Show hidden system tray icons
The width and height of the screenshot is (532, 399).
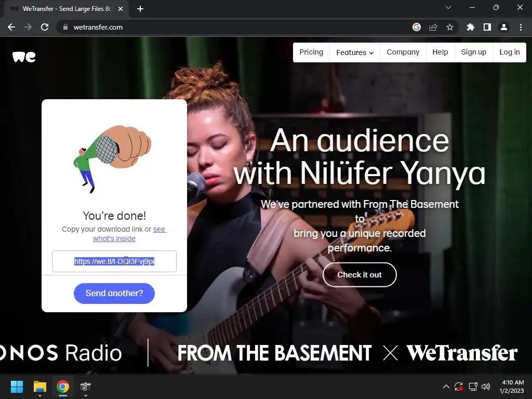446,387
